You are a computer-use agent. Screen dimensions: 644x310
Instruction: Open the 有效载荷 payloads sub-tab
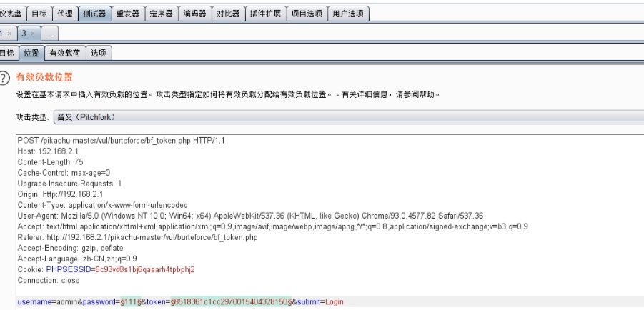tap(65, 53)
